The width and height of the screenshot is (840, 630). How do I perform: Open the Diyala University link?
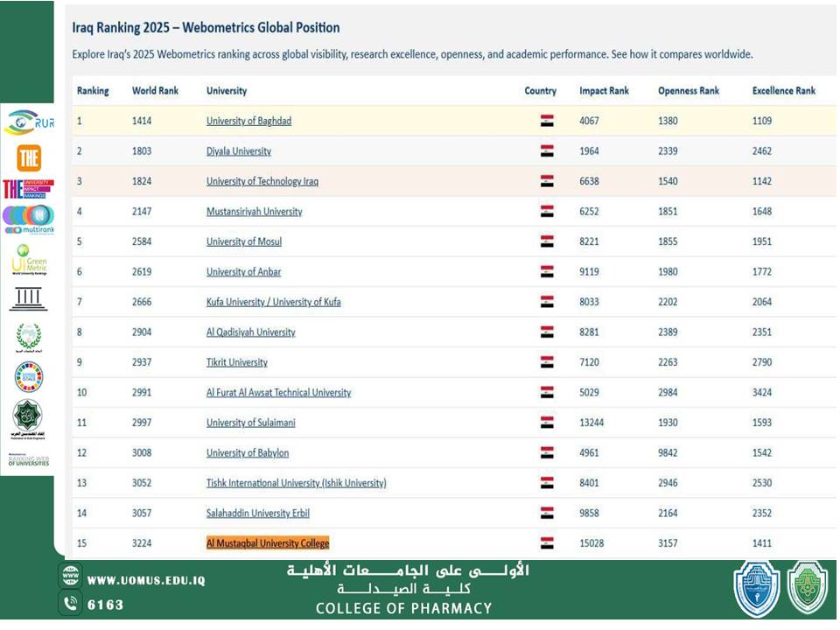(239, 151)
